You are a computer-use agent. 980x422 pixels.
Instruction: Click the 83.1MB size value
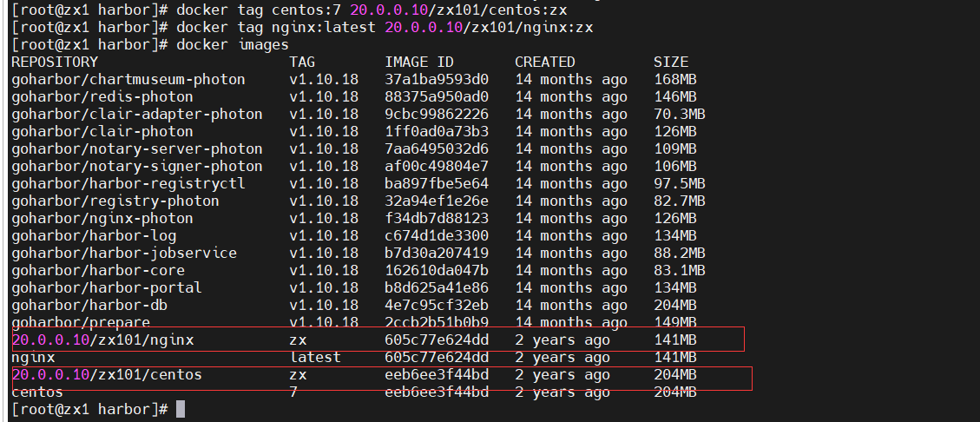pyautogui.click(x=680, y=271)
